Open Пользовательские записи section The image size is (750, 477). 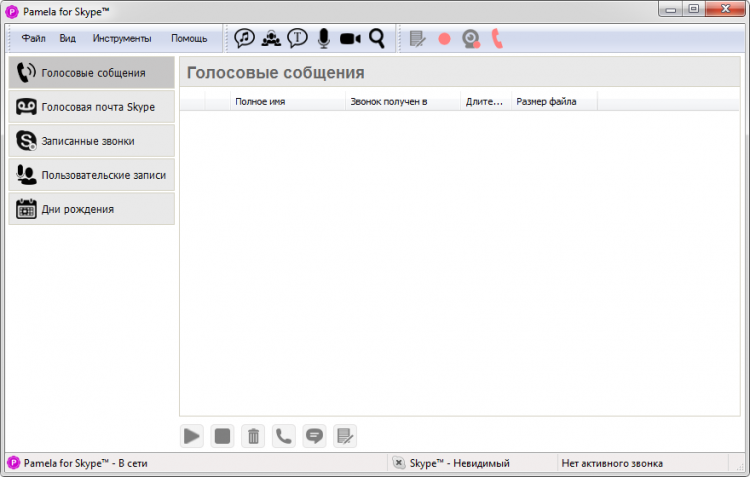pos(91,175)
